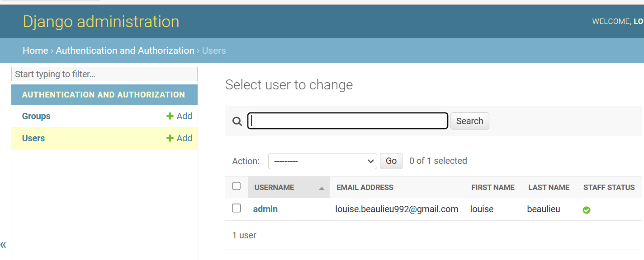The width and height of the screenshot is (644, 260).
Task: Click the first name cell 'louise'
Action: coord(482,209)
